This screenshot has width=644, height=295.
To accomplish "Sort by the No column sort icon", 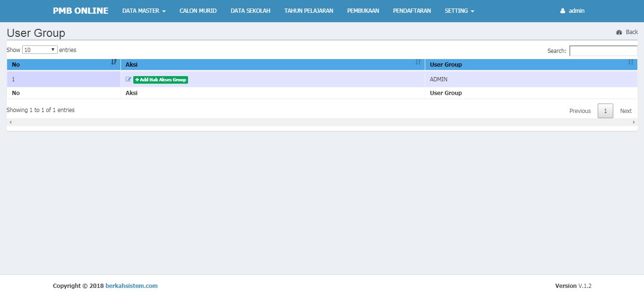I will click(114, 62).
